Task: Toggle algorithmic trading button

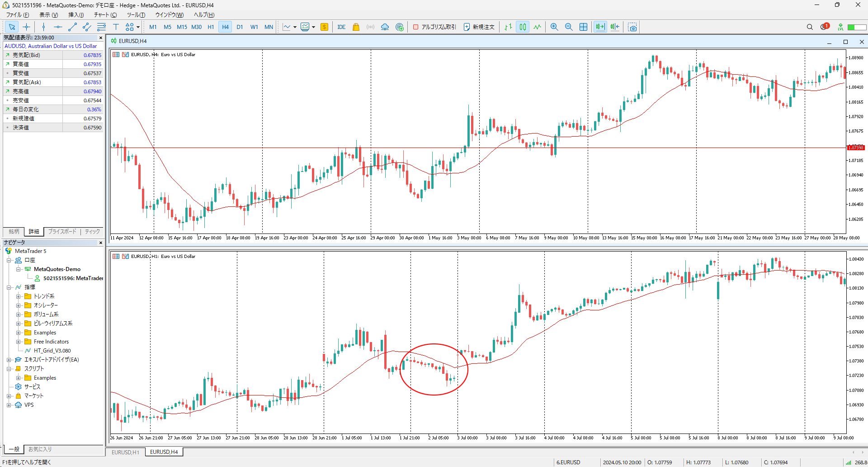Action: click(x=434, y=27)
